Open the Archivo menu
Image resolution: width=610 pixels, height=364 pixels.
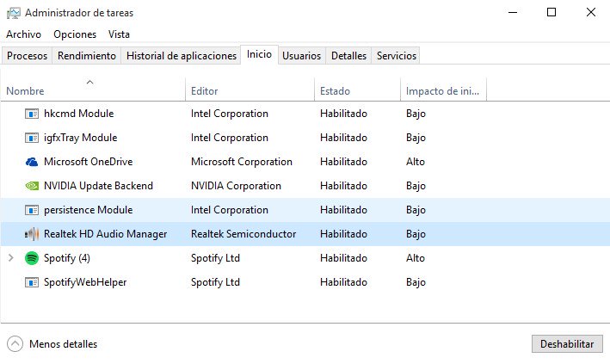(x=24, y=34)
